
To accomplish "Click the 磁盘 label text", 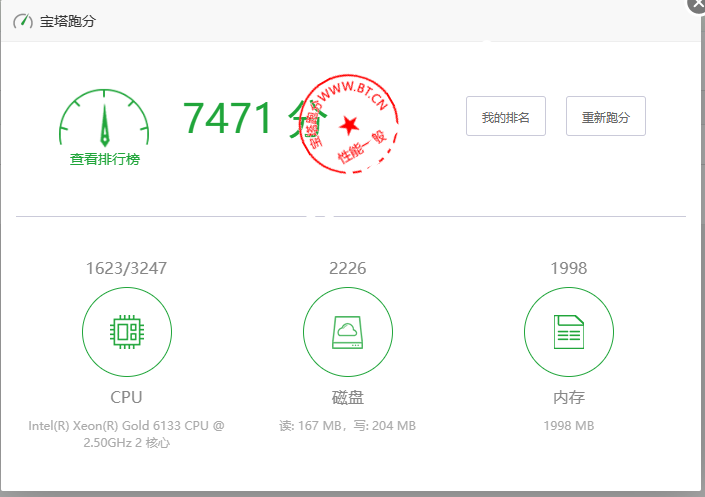I will tap(348, 397).
